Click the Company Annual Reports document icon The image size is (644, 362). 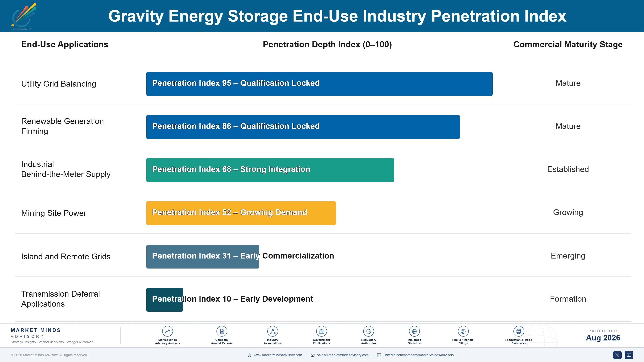click(x=222, y=331)
